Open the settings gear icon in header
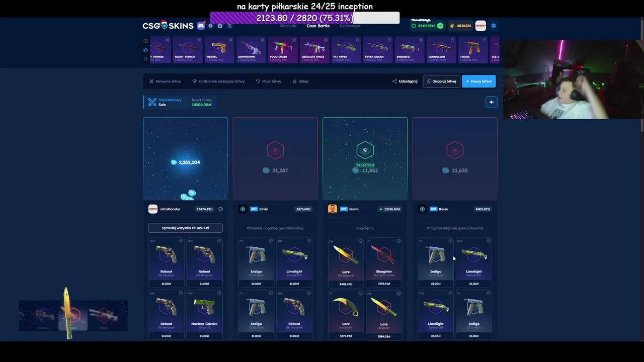This screenshot has width=644, height=362. pyautogui.click(x=493, y=26)
